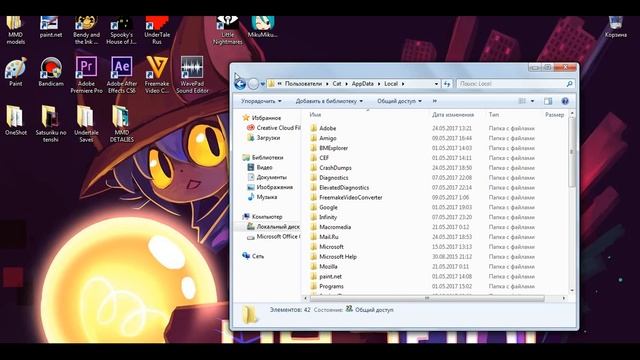Open Explorer help question-mark icon
640x360 pixels.
[565, 101]
